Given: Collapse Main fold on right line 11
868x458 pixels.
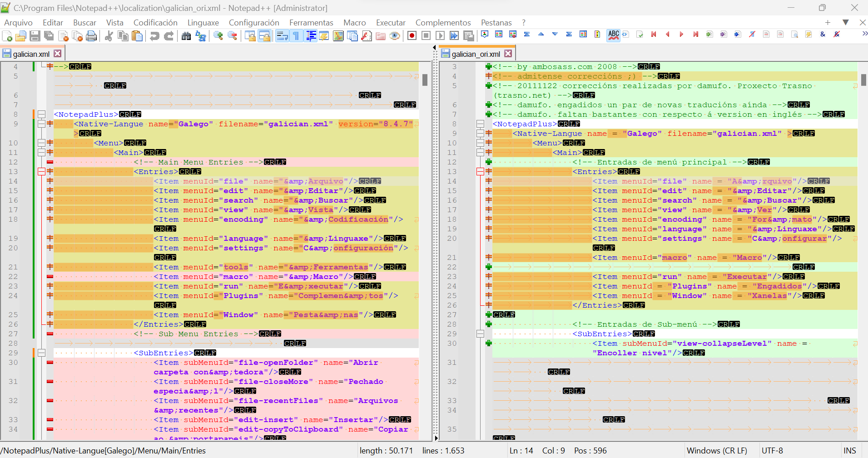Looking at the screenshot, I should (480, 153).
